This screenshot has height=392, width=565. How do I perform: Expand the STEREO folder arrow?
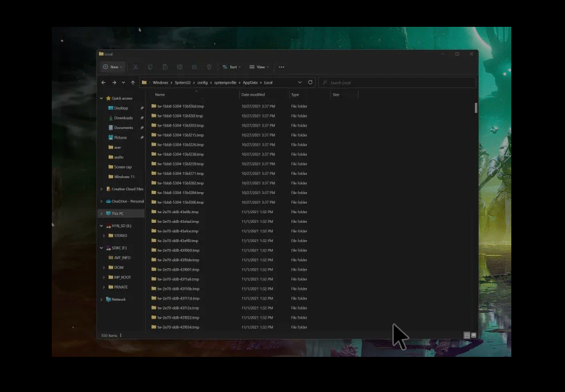pyautogui.click(x=104, y=236)
